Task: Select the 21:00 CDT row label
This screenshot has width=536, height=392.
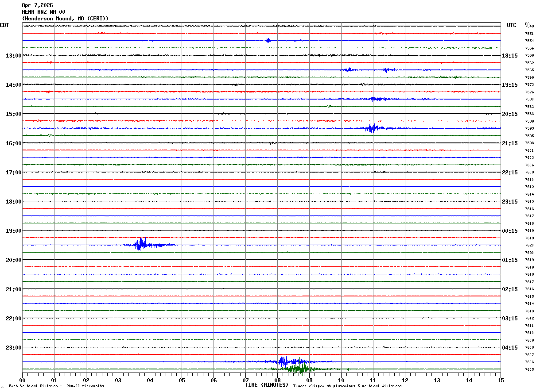Action: (14, 289)
